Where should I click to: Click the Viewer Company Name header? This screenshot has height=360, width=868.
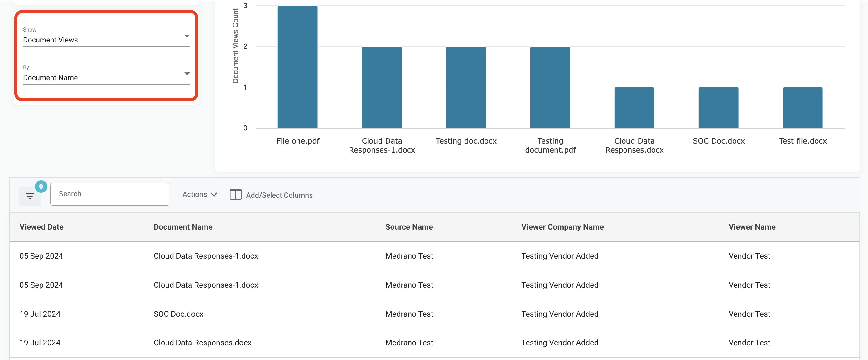(562, 227)
